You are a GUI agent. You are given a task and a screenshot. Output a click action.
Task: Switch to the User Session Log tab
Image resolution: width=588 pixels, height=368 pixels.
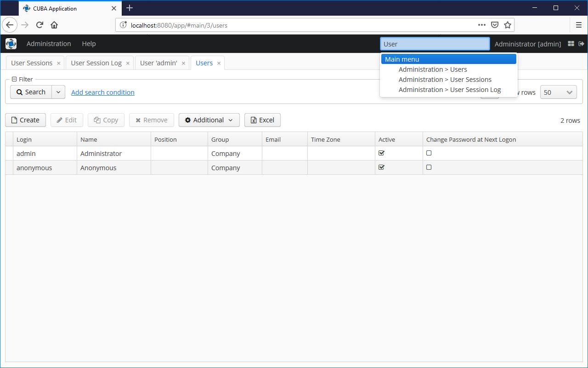click(x=96, y=63)
